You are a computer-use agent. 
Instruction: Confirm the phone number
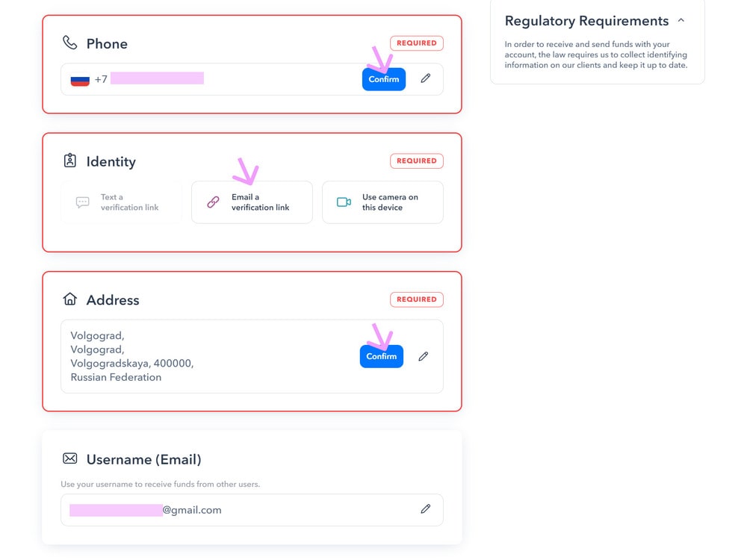click(383, 79)
